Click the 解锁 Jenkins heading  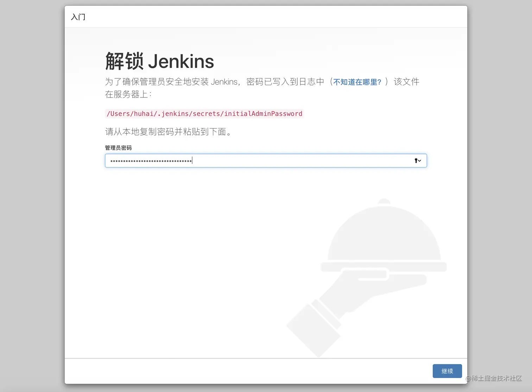(x=159, y=61)
